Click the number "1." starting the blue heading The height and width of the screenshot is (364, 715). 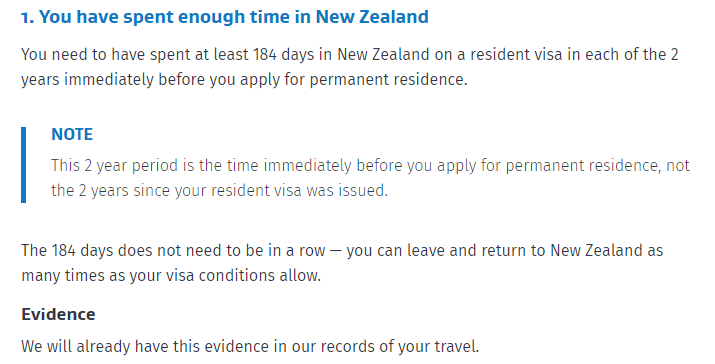27,17
